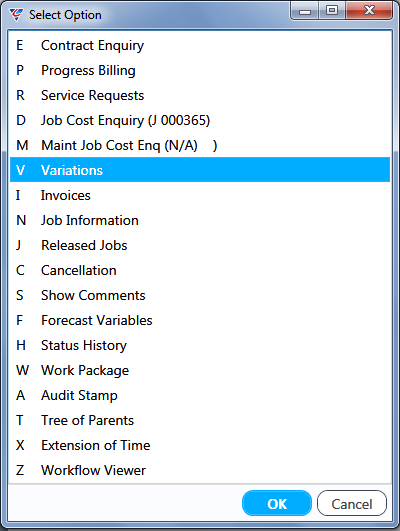This screenshot has height=531, width=400.
Task: Open the Workflow Viewer option
Action: (x=200, y=470)
